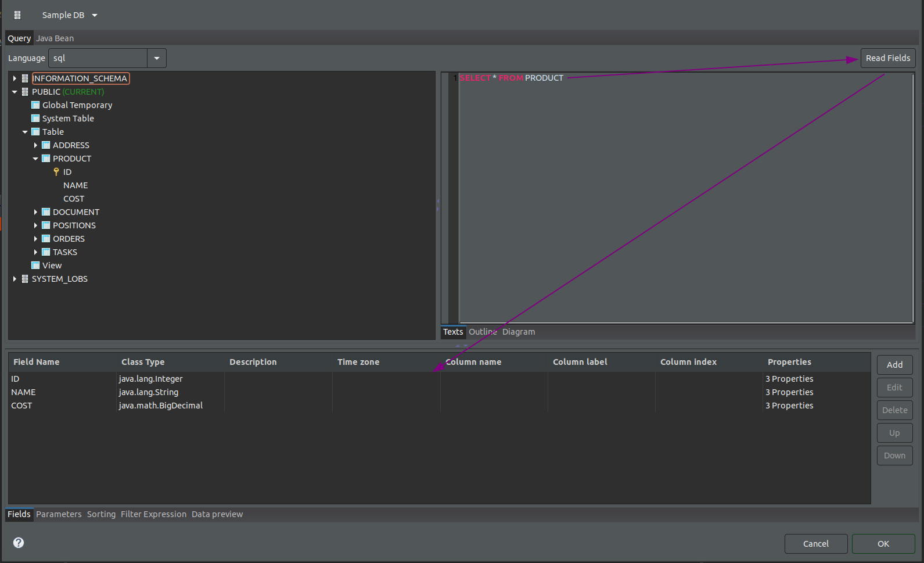Expand the ORDERS table node

point(35,239)
